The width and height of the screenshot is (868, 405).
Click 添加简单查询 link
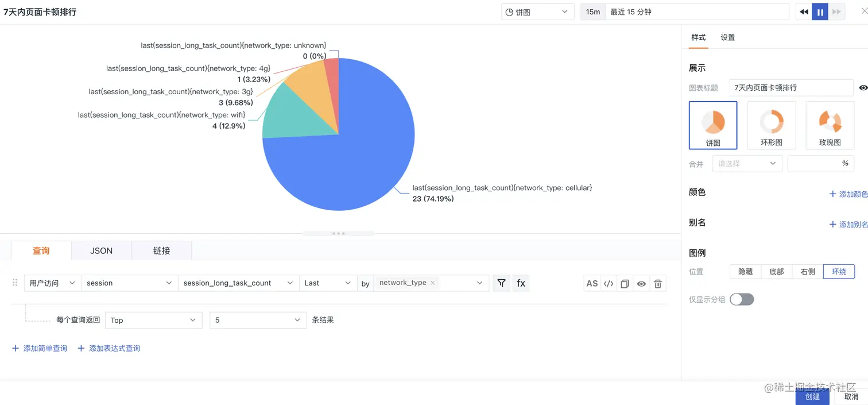pos(40,348)
